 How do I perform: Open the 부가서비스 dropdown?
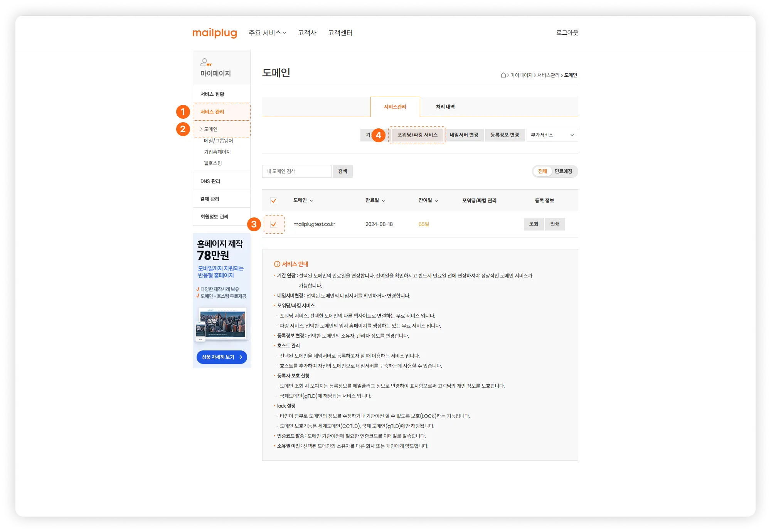click(552, 135)
